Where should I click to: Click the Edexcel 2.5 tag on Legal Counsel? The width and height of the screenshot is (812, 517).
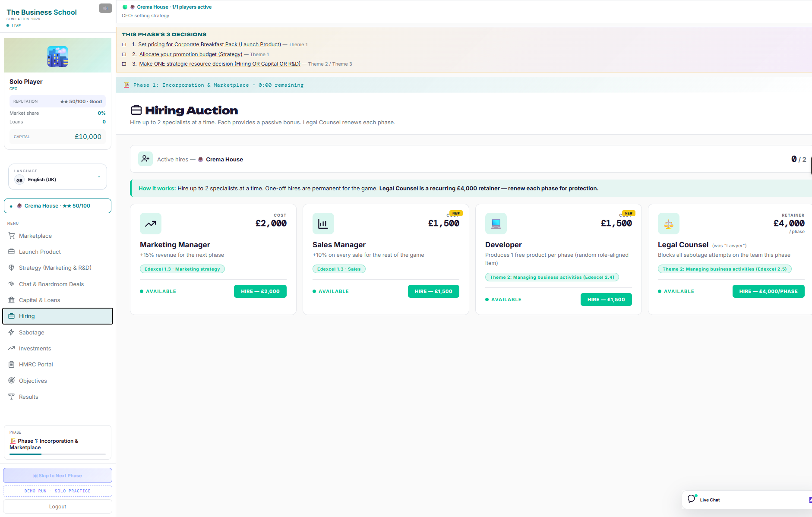click(x=725, y=269)
